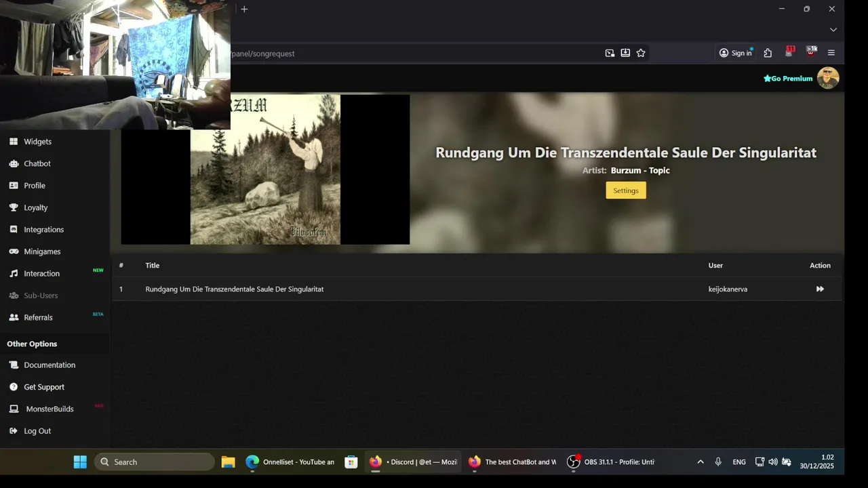Click the Referrals people icon
Viewport: 868px width, 488px height.
coord(14,317)
